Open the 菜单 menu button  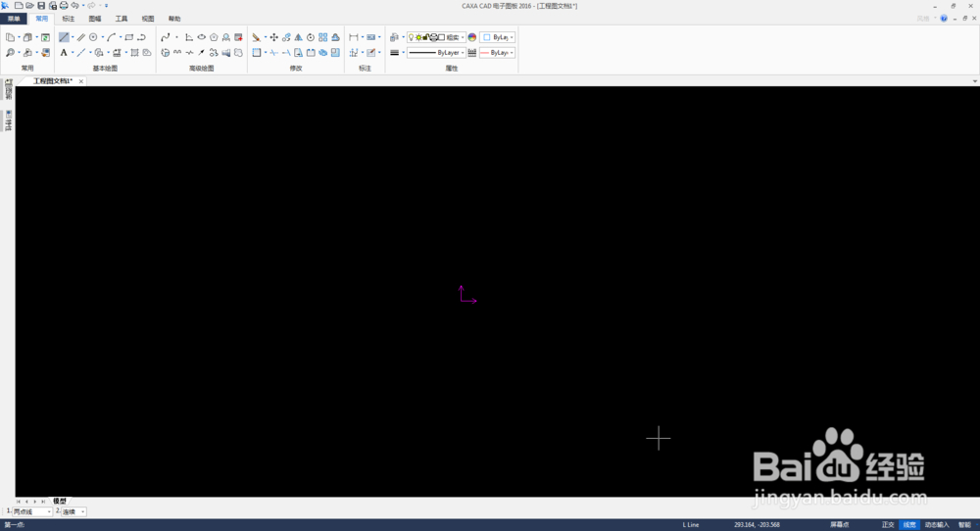(13, 19)
